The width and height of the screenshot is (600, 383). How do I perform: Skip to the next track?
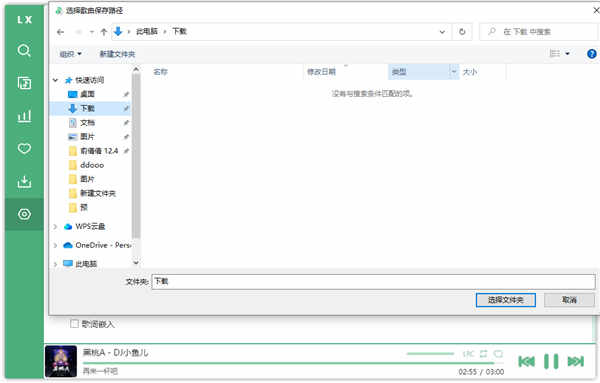(576, 361)
